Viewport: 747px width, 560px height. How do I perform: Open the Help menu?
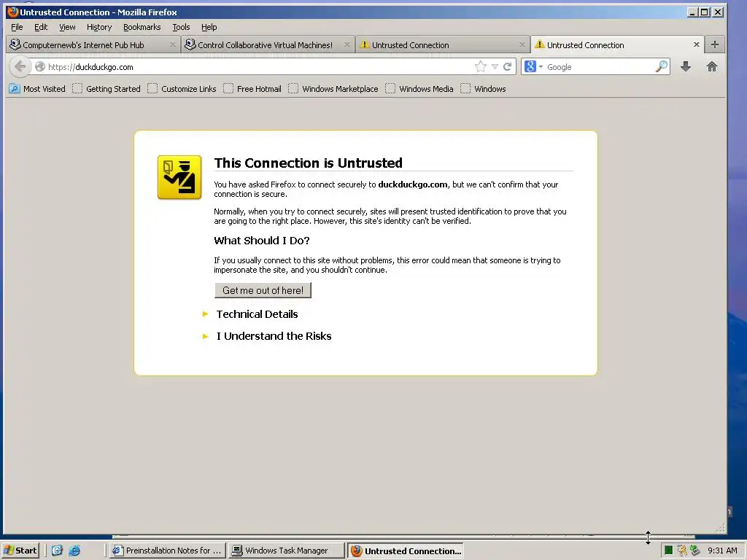pos(209,27)
